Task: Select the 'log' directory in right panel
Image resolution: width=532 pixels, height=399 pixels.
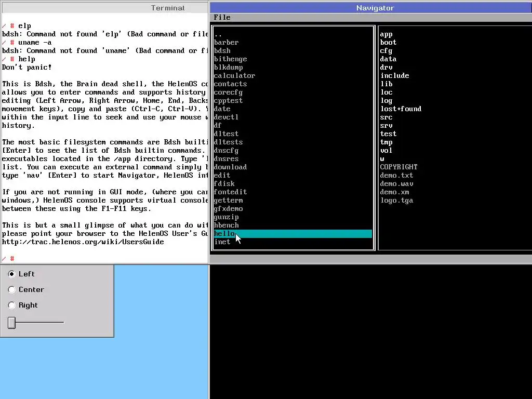Action: point(386,100)
